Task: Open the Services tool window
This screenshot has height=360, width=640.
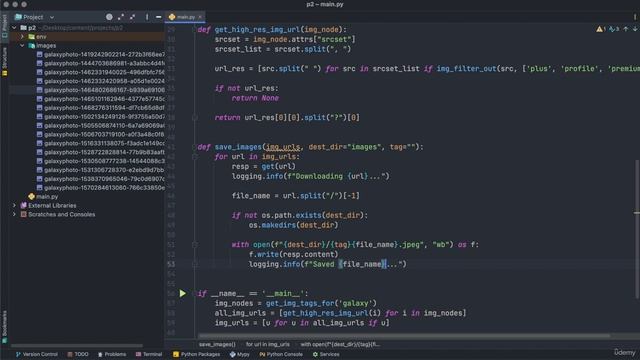Action: (x=326, y=354)
